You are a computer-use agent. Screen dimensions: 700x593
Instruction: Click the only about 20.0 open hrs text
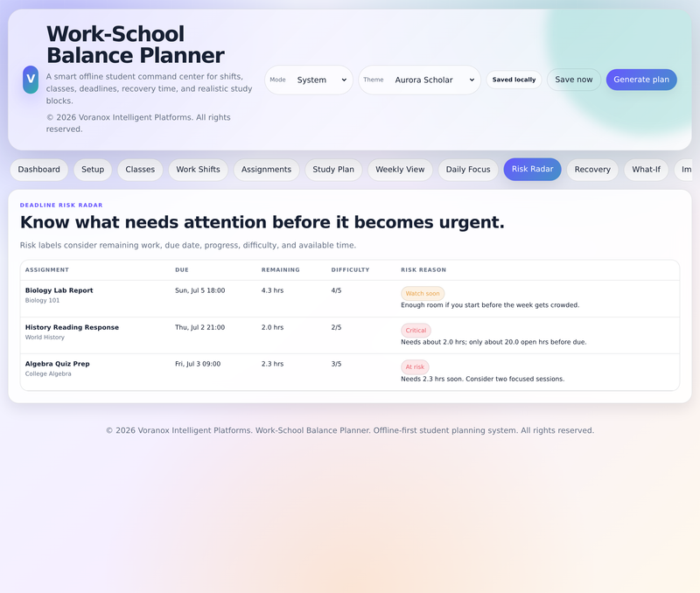point(528,342)
